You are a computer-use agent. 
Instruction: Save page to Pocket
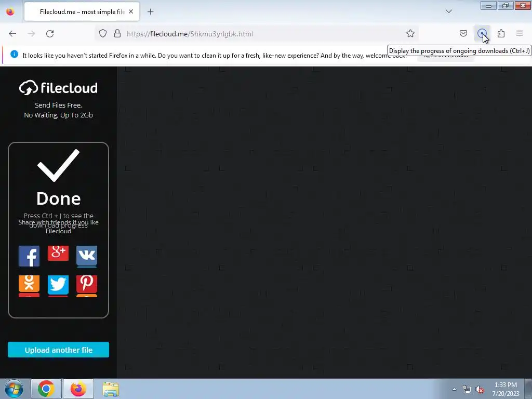pos(463,34)
